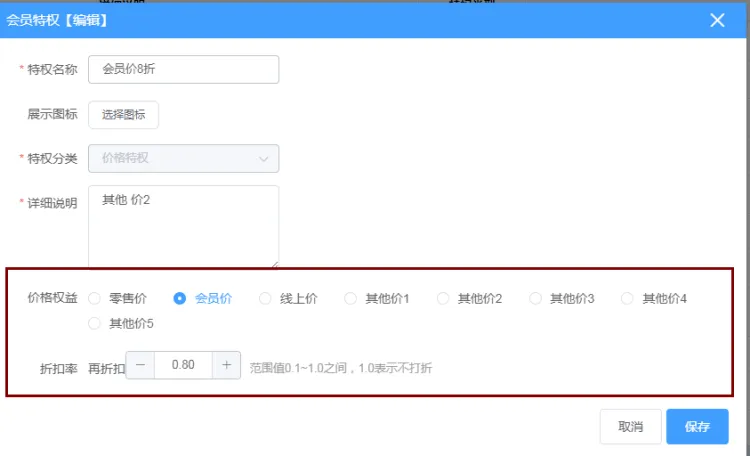Click the 特权名称 input field

coord(184,69)
